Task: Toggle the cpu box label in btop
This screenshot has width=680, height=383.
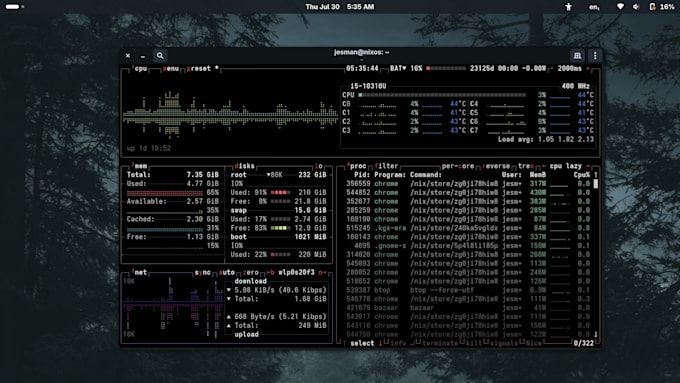Action: coord(139,69)
